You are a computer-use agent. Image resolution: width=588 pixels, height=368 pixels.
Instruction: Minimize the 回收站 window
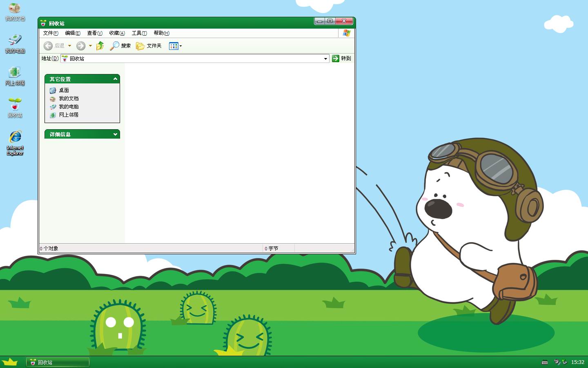pos(320,21)
